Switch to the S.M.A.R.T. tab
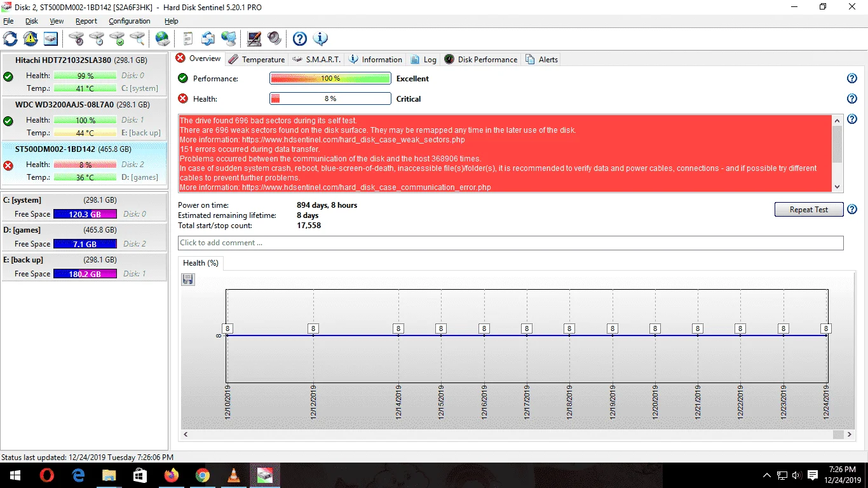The width and height of the screenshot is (868, 488). click(316, 60)
